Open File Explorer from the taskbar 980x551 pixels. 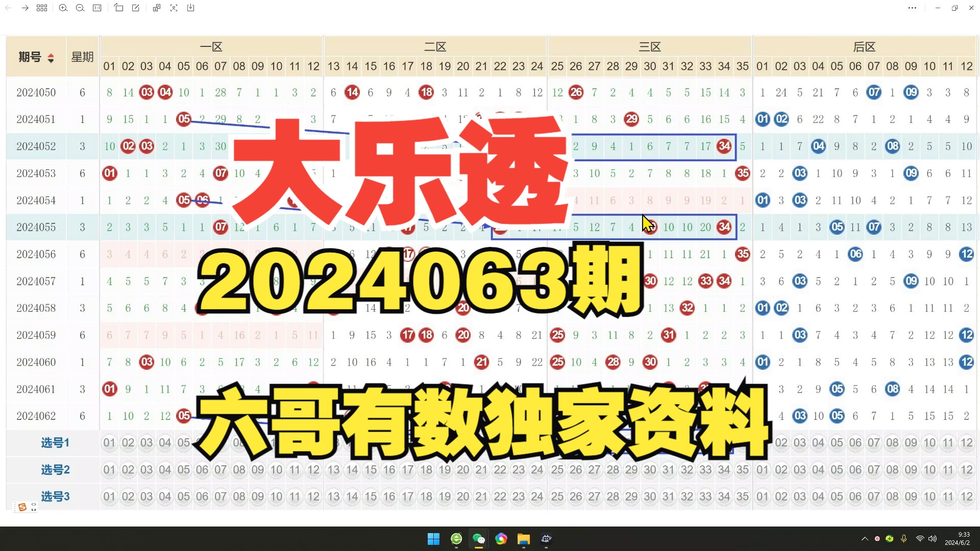pyautogui.click(x=524, y=539)
